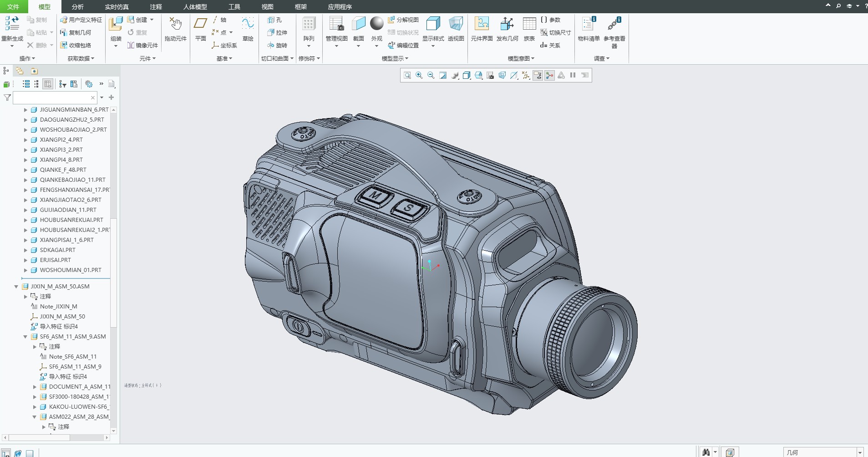This screenshot has width=868, height=457.
Task: Click User-Defined Feature (用户定义特征) button
Action: click(81, 20)
